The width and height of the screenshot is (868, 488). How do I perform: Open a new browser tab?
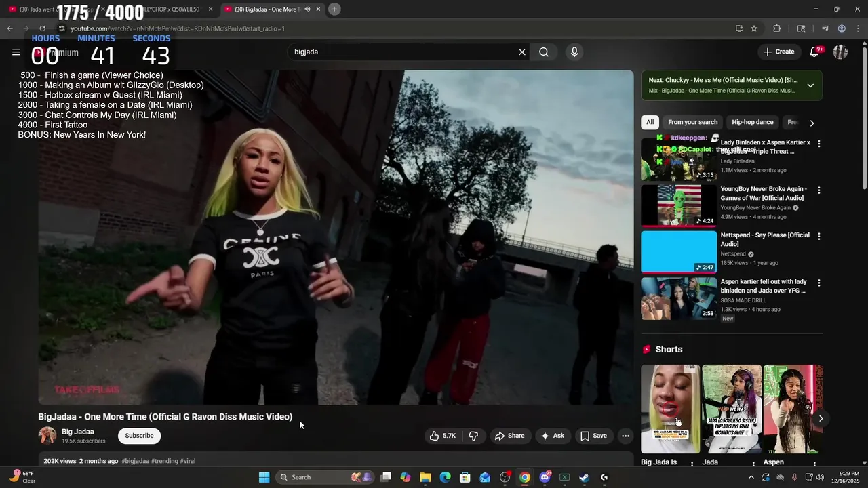(x=334, y=9)
